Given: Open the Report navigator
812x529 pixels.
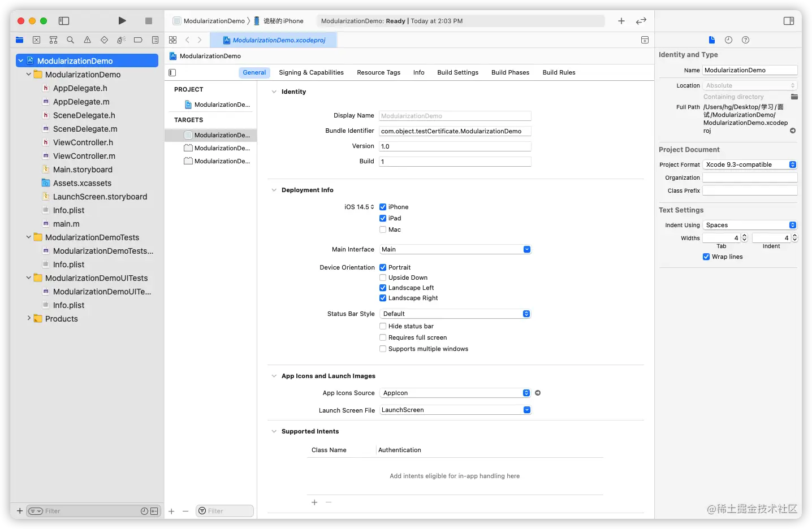Looking at the screenshot, I should 155,40.
